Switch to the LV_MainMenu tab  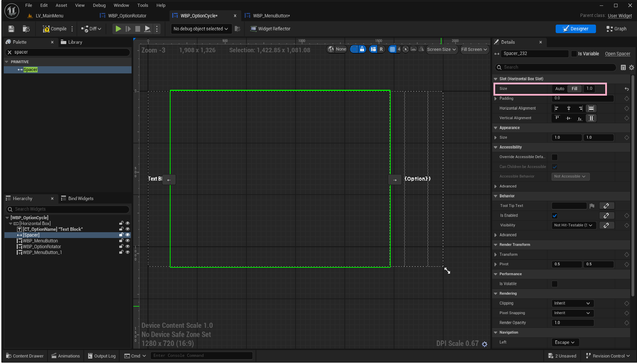49,16
